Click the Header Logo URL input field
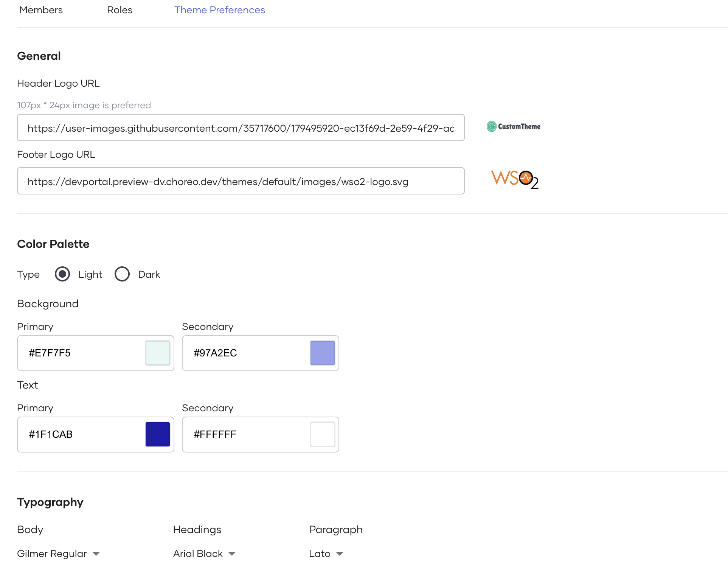The height and width of the screenshot is (577, 728). click(x=241, y=128)
